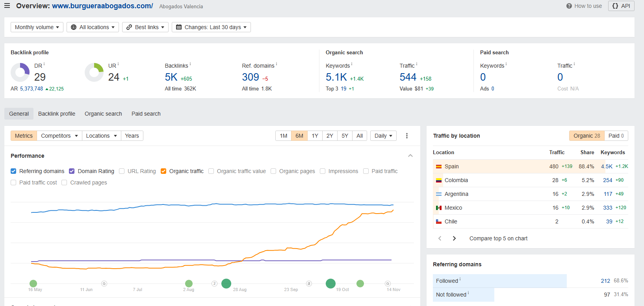Open Competitors dropdown
This screenshot has width=644, height=306.
[59, 136]
